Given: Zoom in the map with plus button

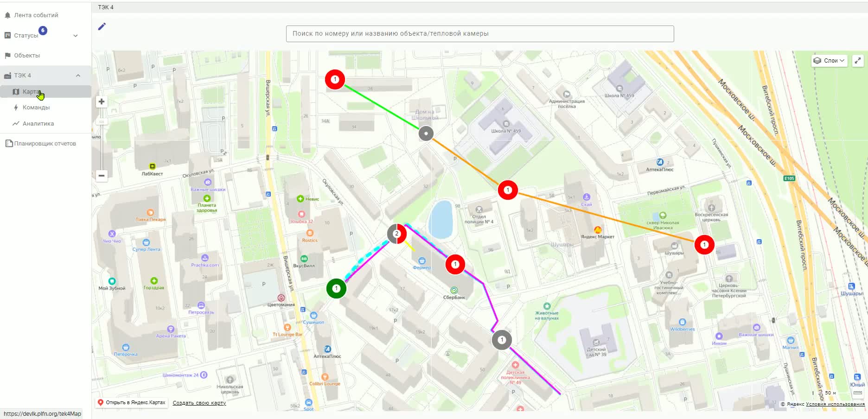Looking at the screenshot, I should [x=102, y=102].
